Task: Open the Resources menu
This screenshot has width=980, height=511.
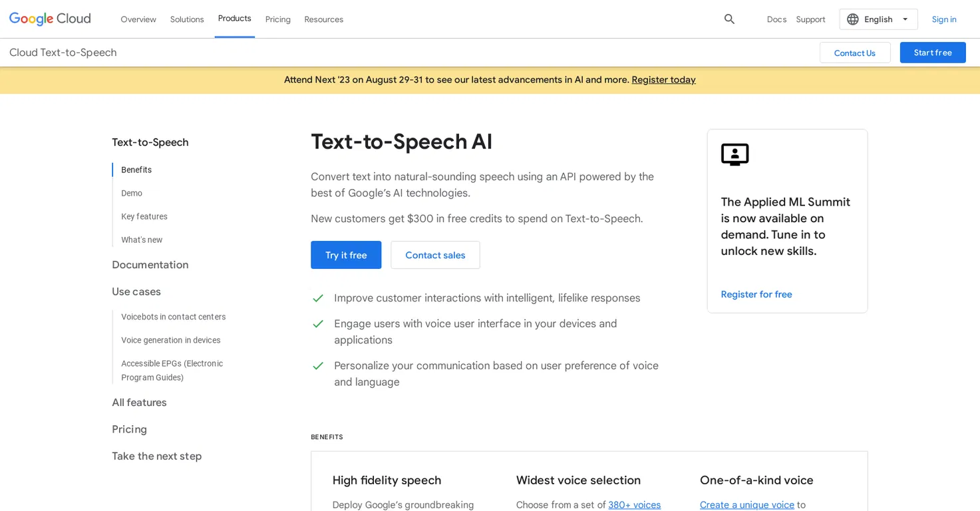Action: click(324, 19)
